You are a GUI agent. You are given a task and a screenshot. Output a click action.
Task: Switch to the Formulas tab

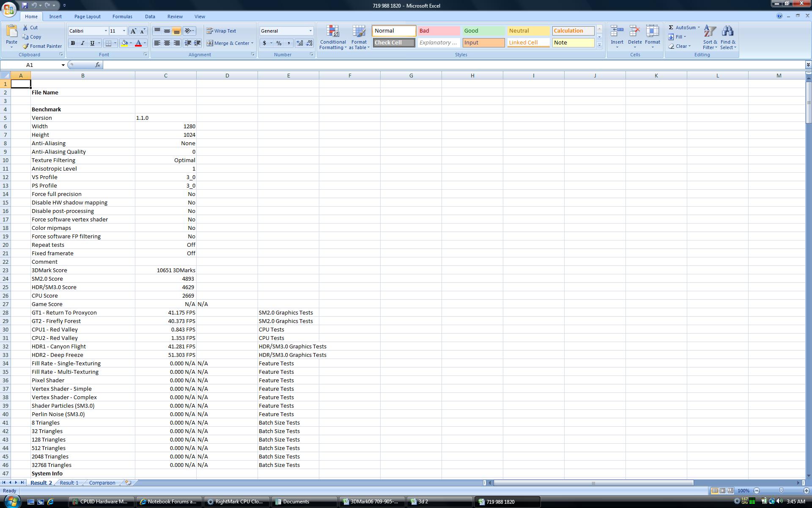122,17
